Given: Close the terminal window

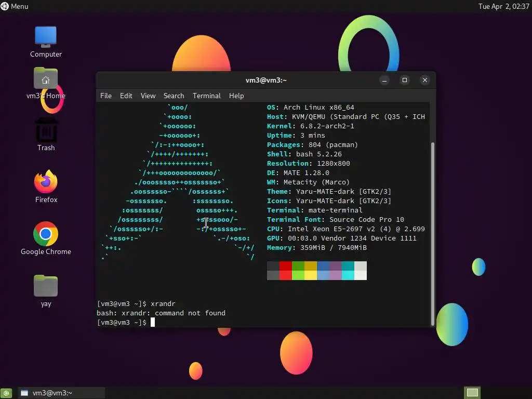Looking at the screenshot, I should (x=425, y=80).
